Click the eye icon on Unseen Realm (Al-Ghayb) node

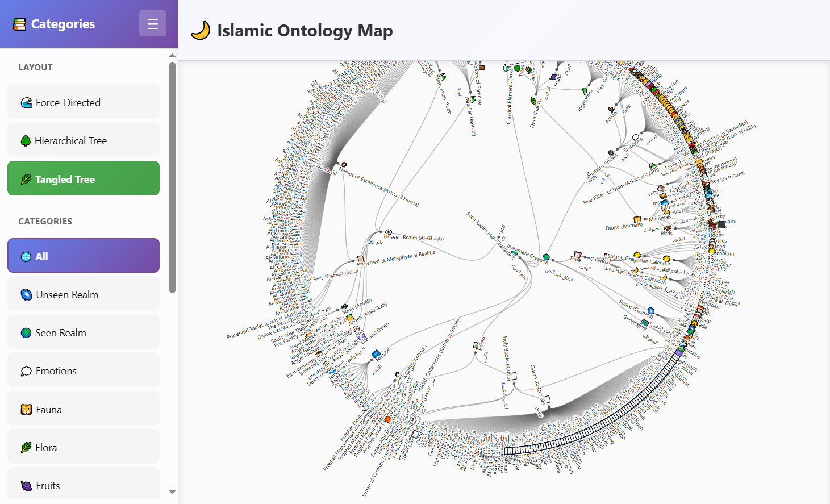click(389, 232)
